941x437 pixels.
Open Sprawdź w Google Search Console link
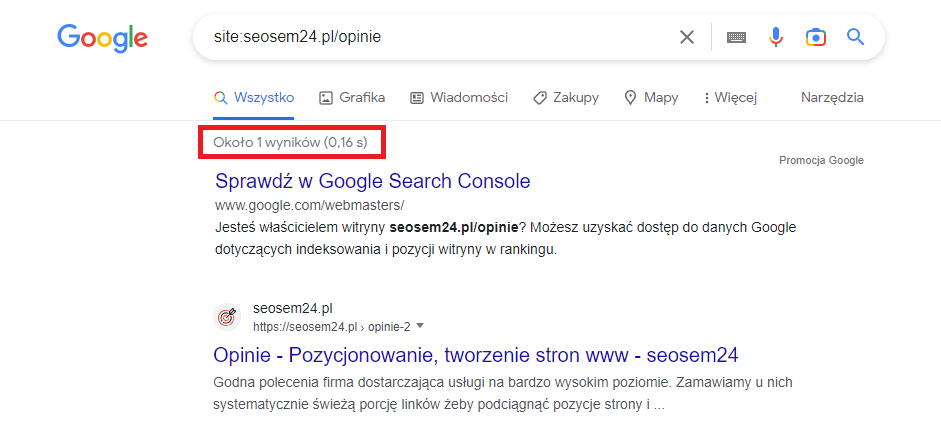point(372,181)
